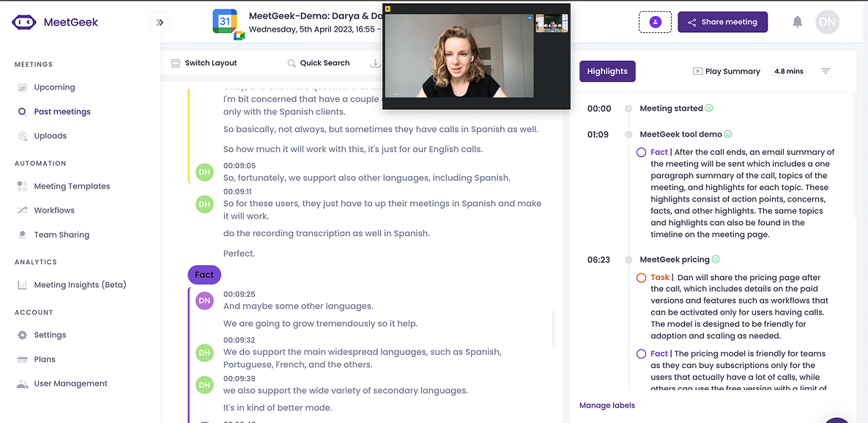Click the Share meeting button
The width and height of the screenshot is (868, 423).
(722, 22)
